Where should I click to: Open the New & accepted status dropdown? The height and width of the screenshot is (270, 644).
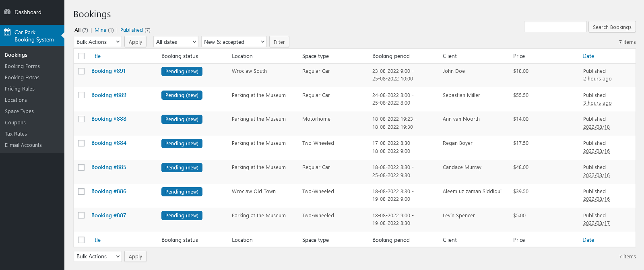tap(234, 42)
